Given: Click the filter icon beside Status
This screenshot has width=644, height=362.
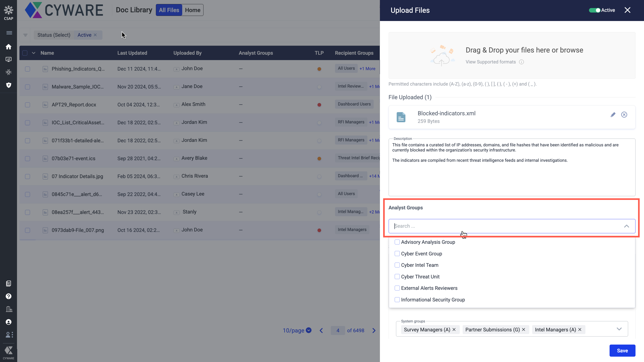Looking at the screenshot, I should point(25,35).
